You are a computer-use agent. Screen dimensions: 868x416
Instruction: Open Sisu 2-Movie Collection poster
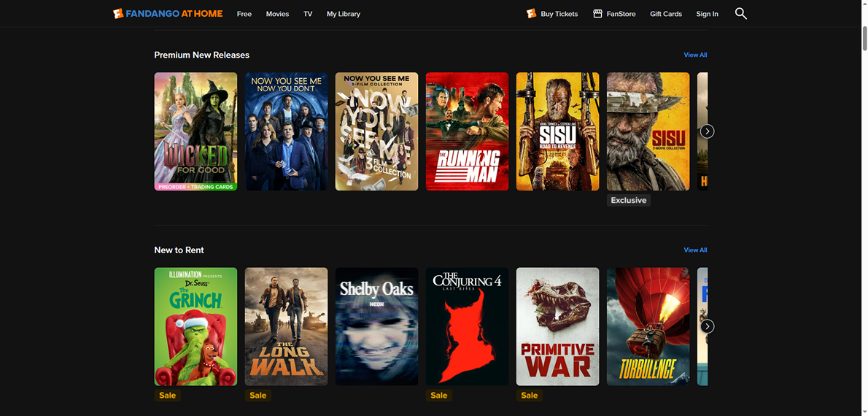(x=648, y=131)
